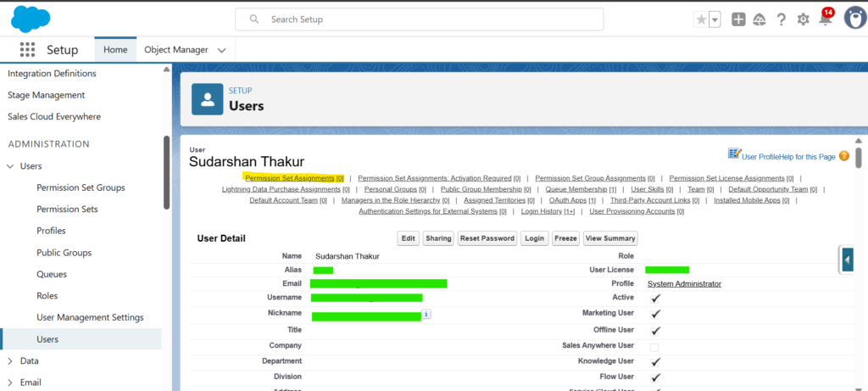
Task: Open Roles in the sidebar
Action: 47,296
